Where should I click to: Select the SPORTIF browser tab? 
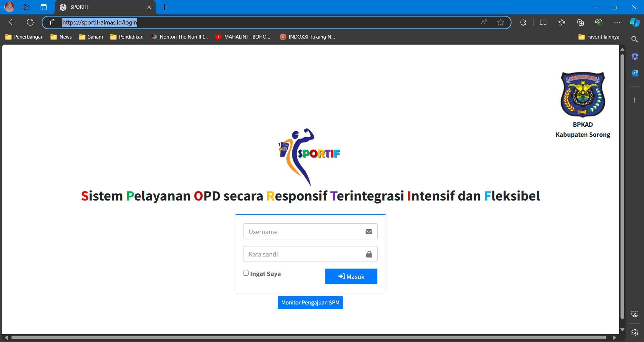[x=101, y=7]
